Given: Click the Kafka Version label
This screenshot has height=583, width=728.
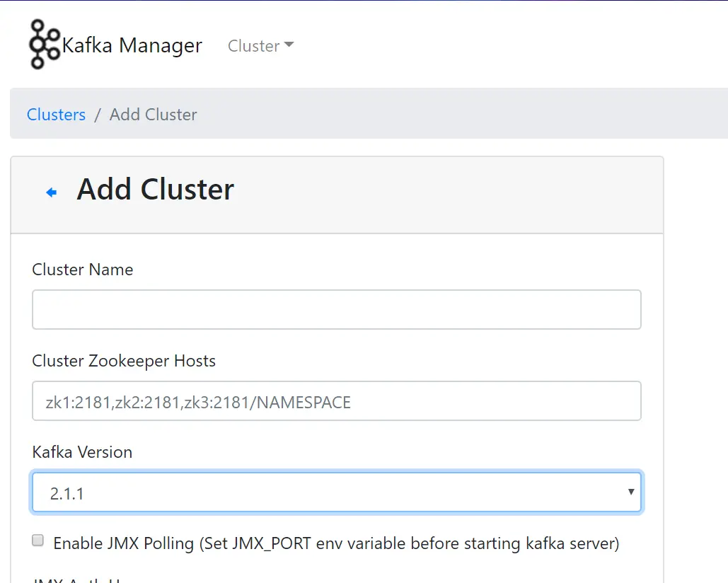Looking at the screenshot, I should point(82,452).
